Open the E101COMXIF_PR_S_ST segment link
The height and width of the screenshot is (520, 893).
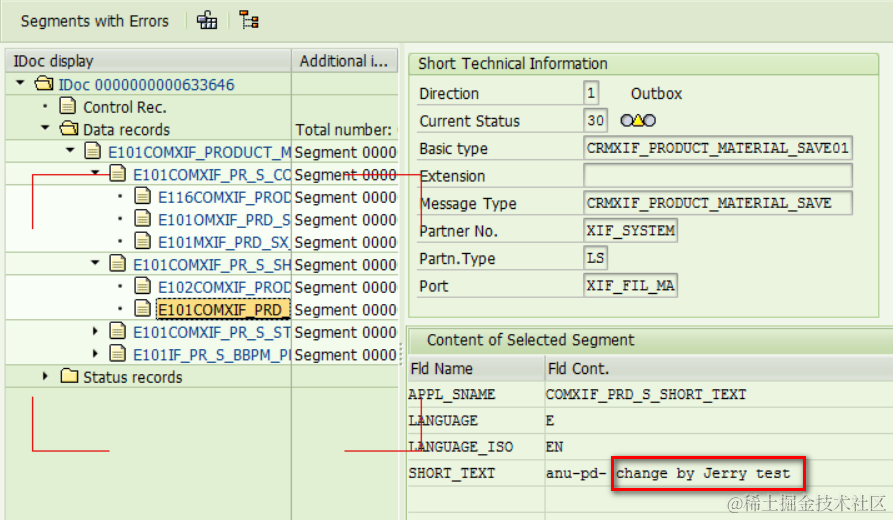pos(211,333)
